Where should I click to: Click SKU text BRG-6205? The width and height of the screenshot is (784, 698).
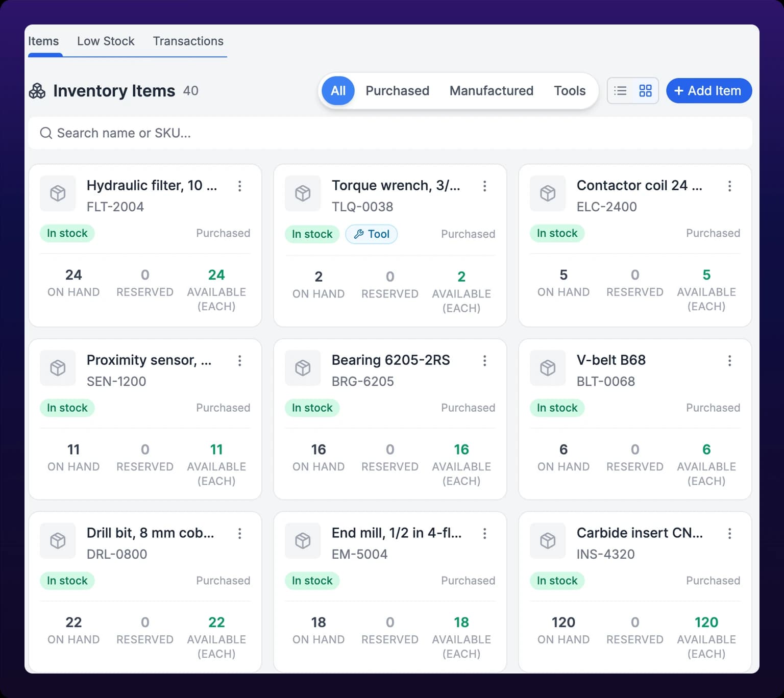point(363,382)
